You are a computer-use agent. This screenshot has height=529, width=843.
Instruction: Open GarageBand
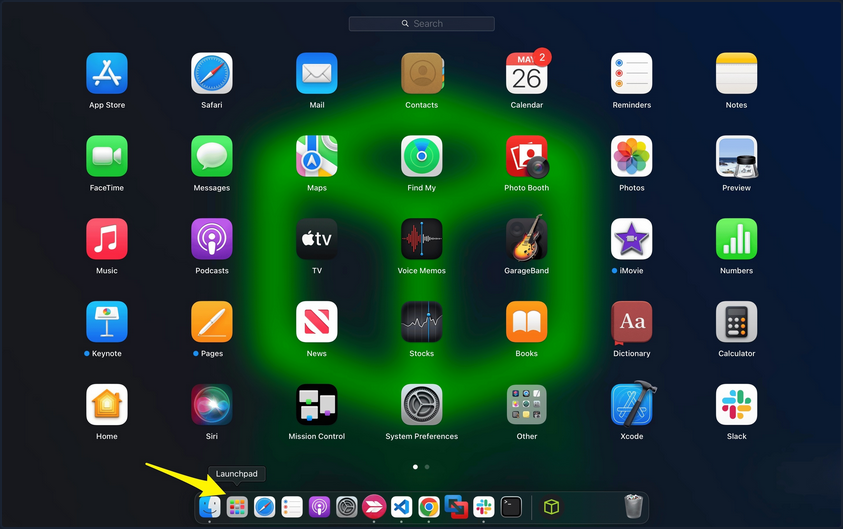point(527,238)
